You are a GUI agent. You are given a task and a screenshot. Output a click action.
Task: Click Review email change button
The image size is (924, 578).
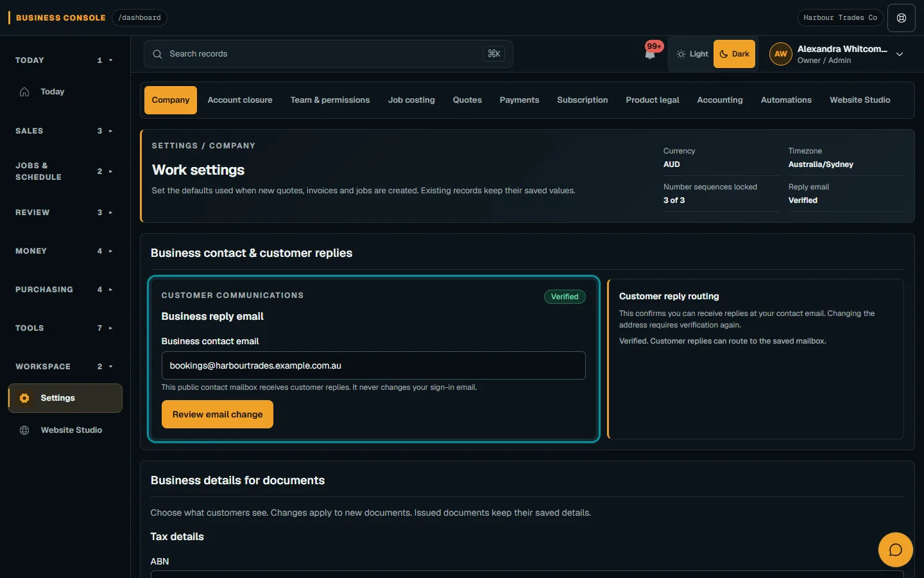218,414
